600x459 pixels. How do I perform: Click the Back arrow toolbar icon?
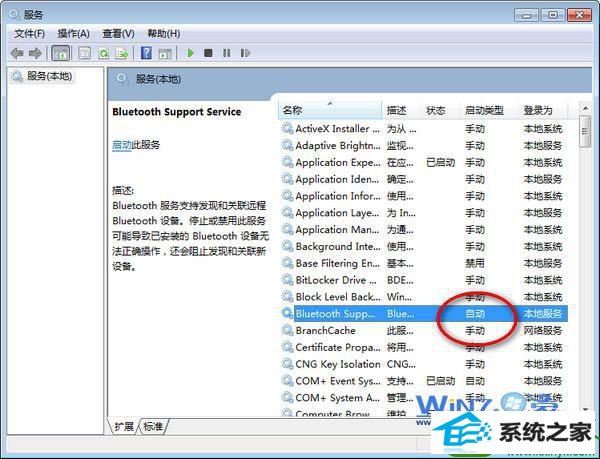17,53
